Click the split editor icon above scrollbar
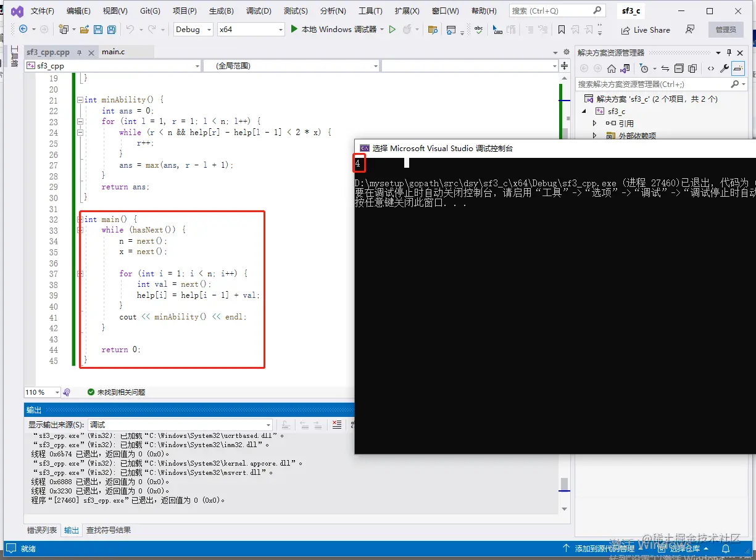The height and width of the screenshot is (560, 756). point(565,65)
